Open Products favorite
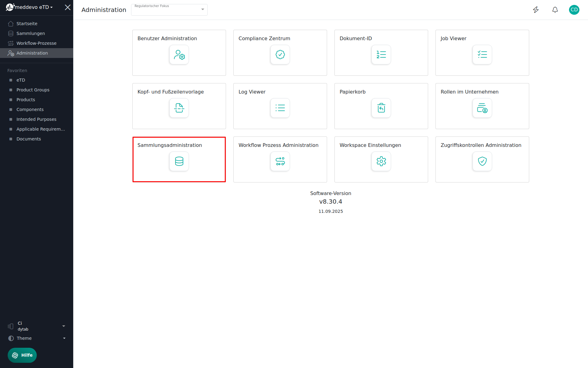Image resolution: width=588 pixels, height=368 pixels. point(37,100)
